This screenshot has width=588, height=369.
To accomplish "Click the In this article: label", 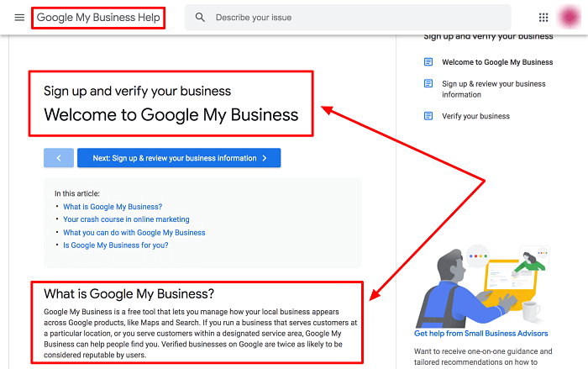I will tap(77, 193).
